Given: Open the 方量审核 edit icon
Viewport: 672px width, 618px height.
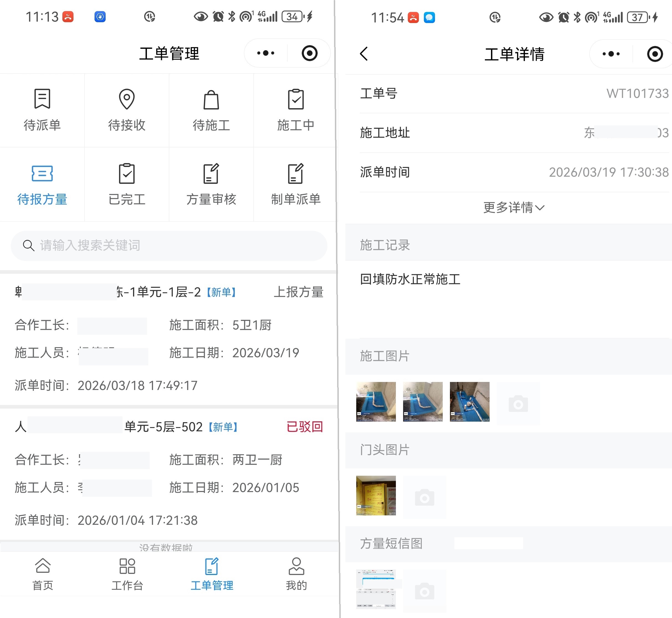Looking at the screenshot, I should (x=211, y=174).
